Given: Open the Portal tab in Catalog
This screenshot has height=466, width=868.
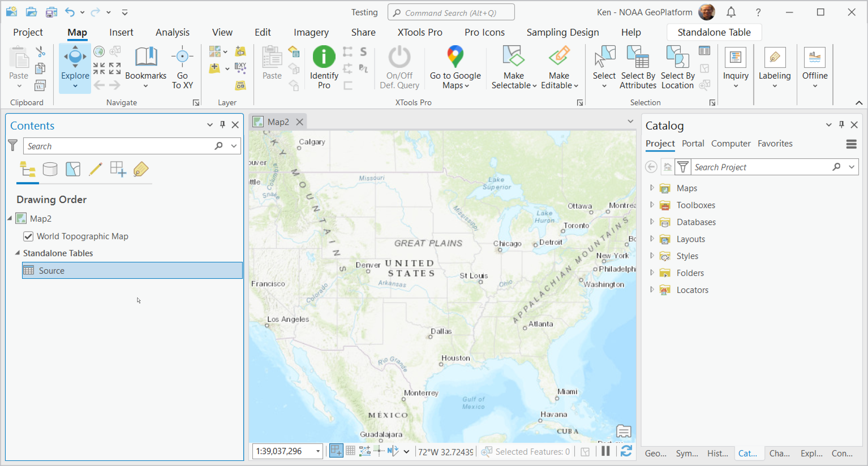Looking at the screenshot, I should coord(693,143).
